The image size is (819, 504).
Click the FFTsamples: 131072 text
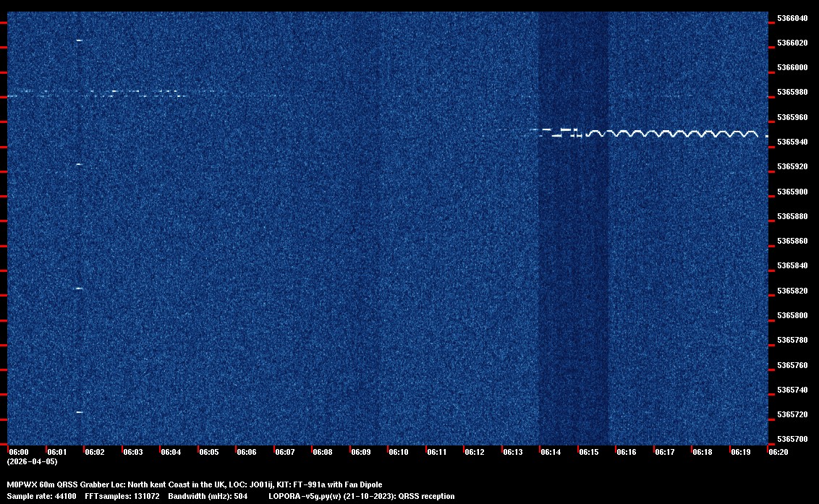click(122, 496)
